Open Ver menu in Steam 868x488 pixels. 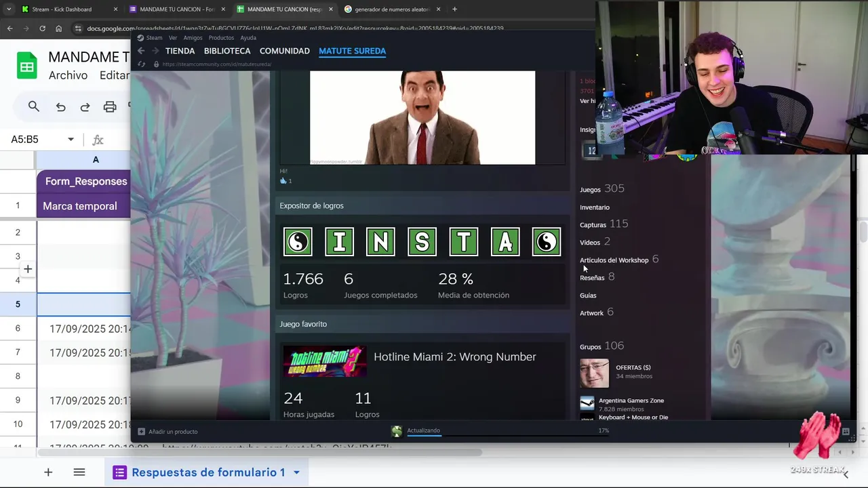173,38
